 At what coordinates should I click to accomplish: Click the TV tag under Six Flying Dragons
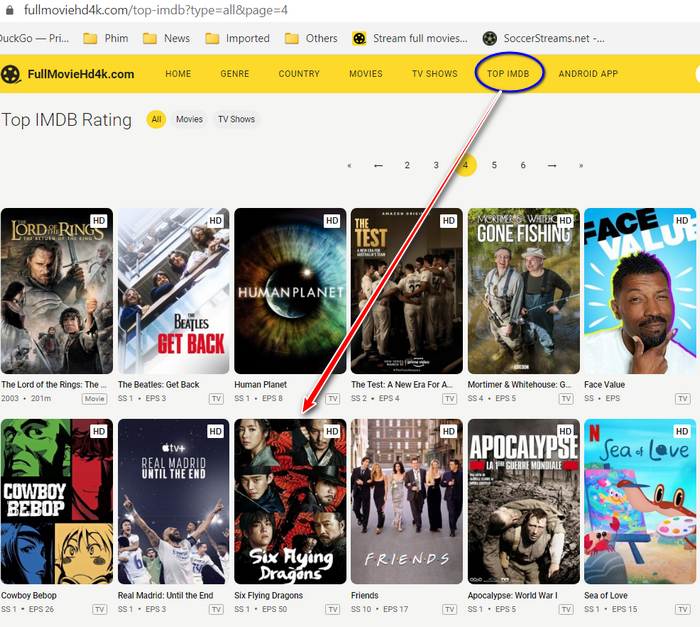pos(333,610)
